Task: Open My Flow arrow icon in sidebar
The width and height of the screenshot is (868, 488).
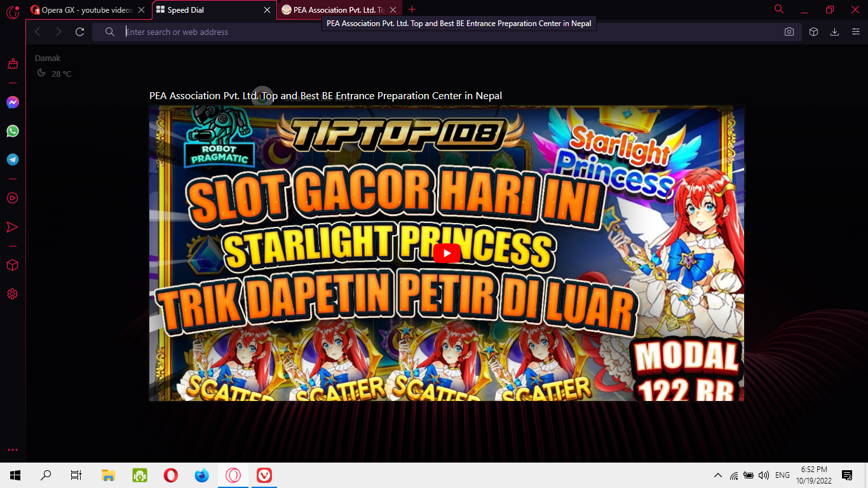Action: [13, 227]
